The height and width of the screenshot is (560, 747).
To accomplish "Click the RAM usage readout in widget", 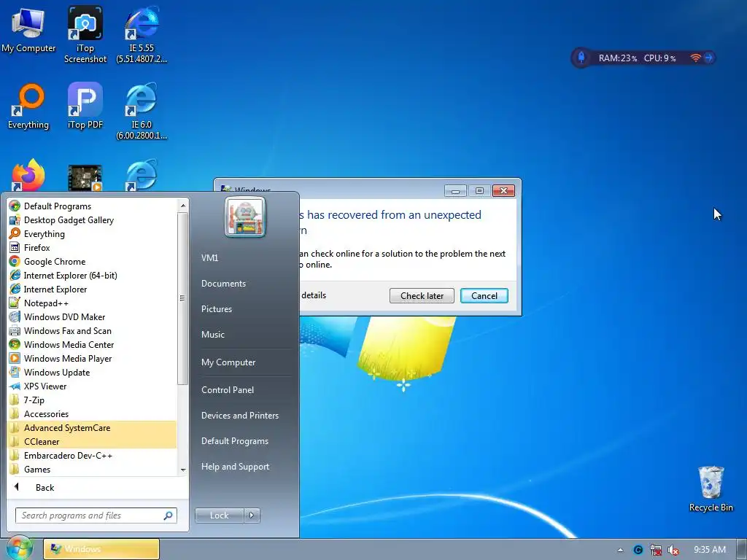I will [x=617, y=58].
